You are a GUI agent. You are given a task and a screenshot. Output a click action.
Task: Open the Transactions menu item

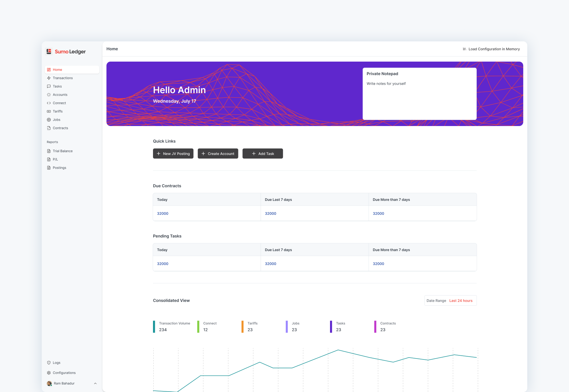tap(72, 78)
